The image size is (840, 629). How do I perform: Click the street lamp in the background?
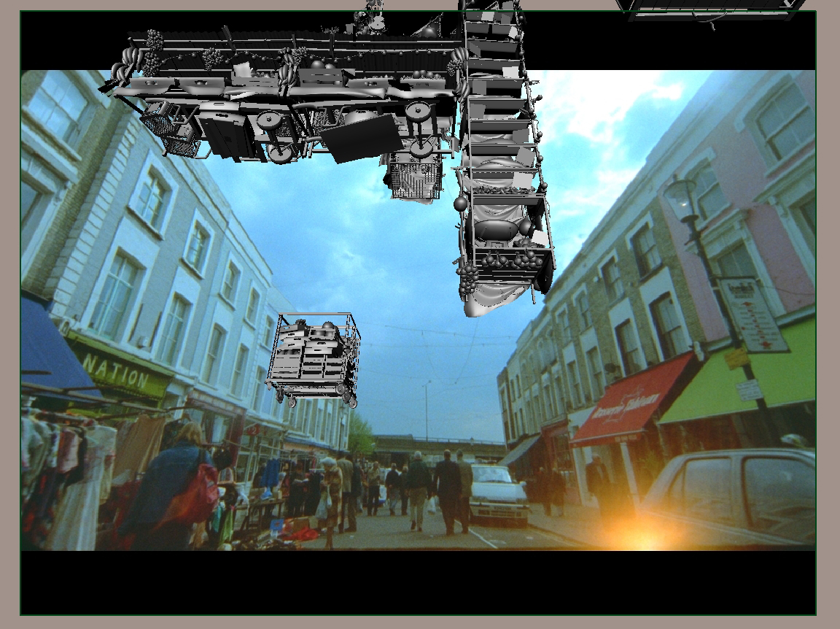pos(682,198)
